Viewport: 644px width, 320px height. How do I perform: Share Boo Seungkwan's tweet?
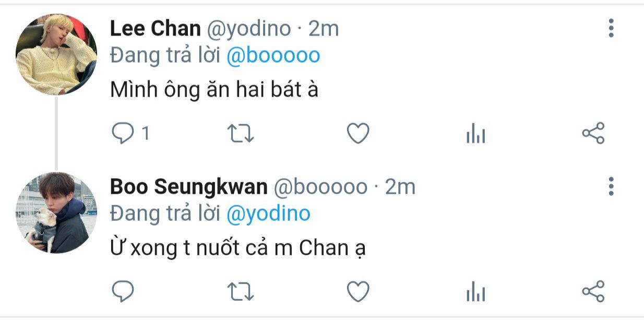593,291
